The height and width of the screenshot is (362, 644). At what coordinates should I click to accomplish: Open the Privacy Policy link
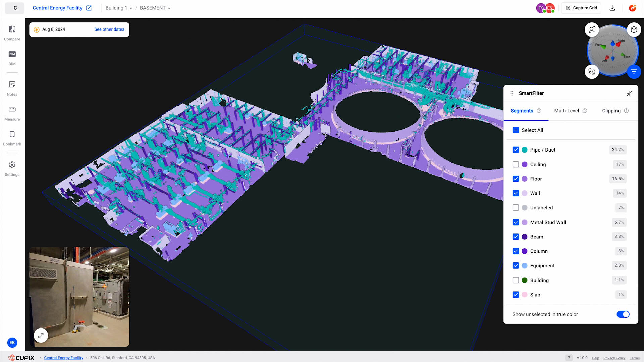pos(614,358)
